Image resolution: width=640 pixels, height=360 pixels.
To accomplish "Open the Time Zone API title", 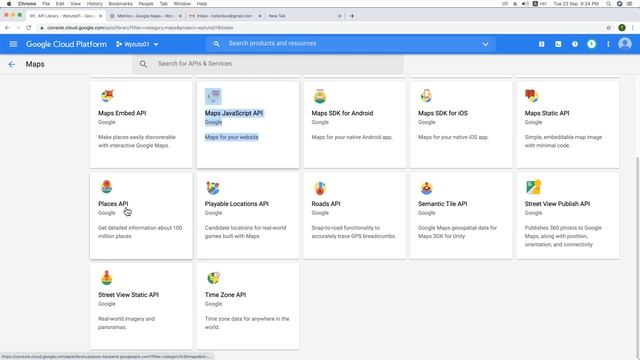I will 225,295.
